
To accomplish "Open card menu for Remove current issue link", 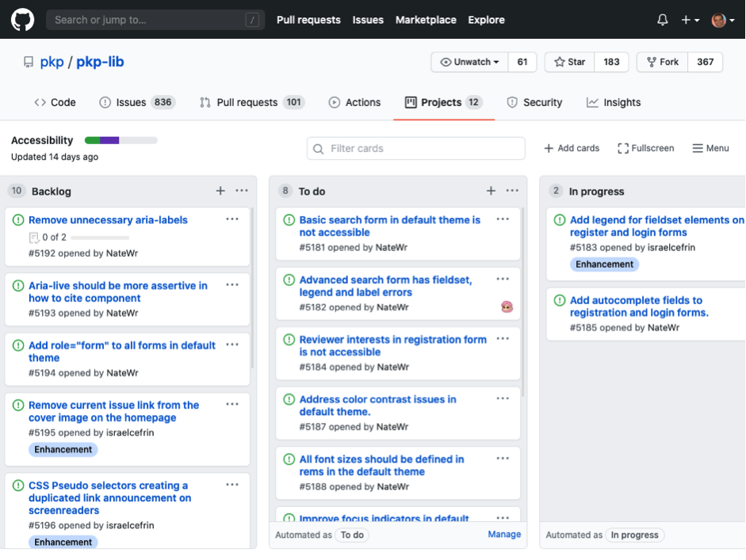I will pos(232,404).
